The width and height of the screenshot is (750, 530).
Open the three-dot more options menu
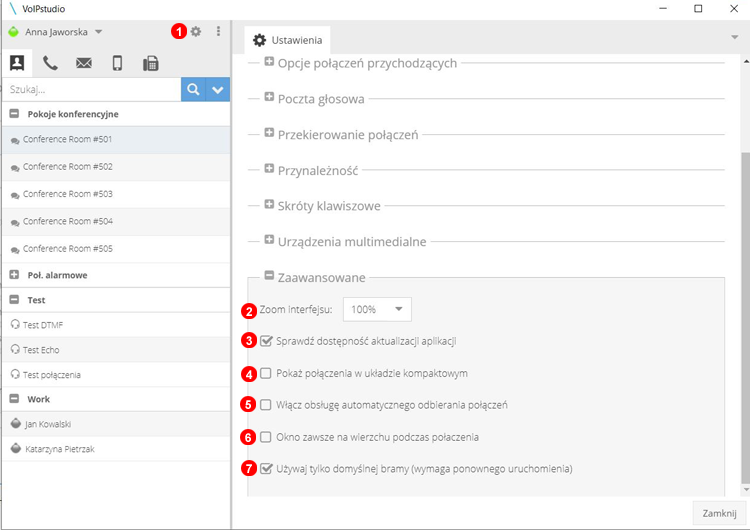pos(218,31)
